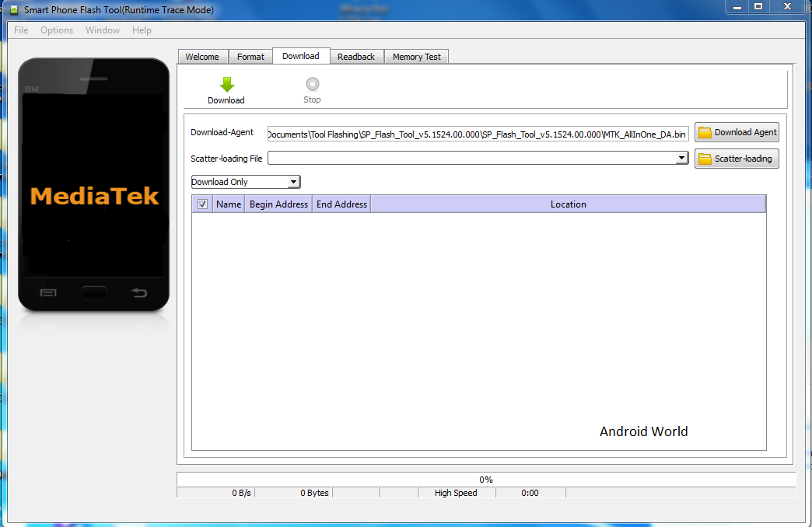Click the Begin Address column header
The image size is (812, 527).
pyautogui.click(x=278, y=204)
